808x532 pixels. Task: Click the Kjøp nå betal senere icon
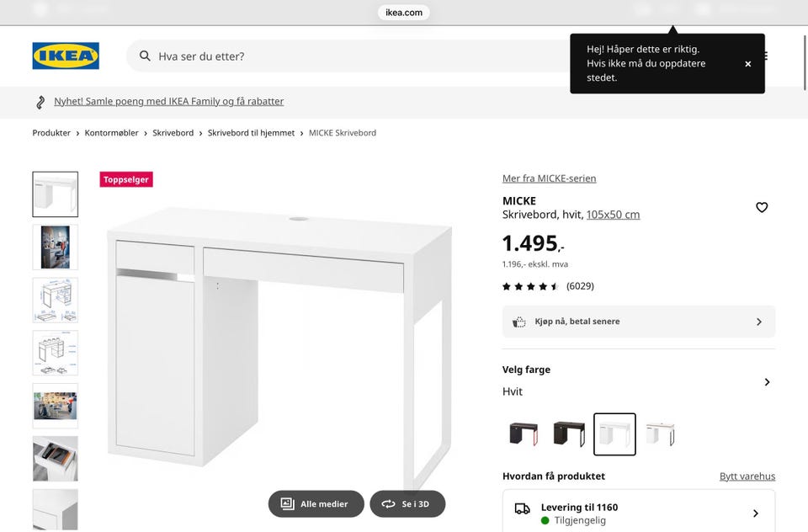tap(519, 322)
